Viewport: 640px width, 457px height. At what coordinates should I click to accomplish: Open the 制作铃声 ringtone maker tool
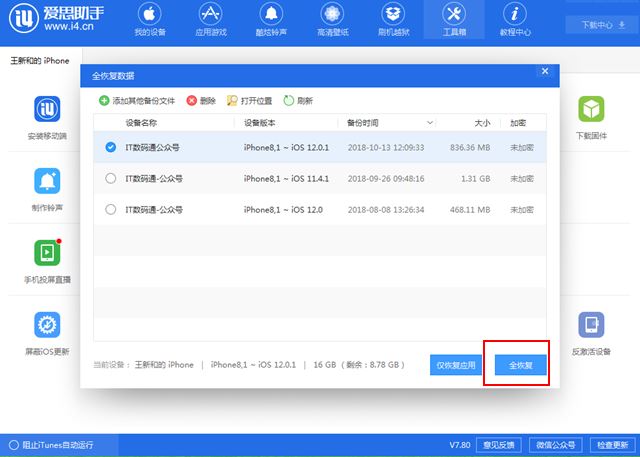click(47, 181)
